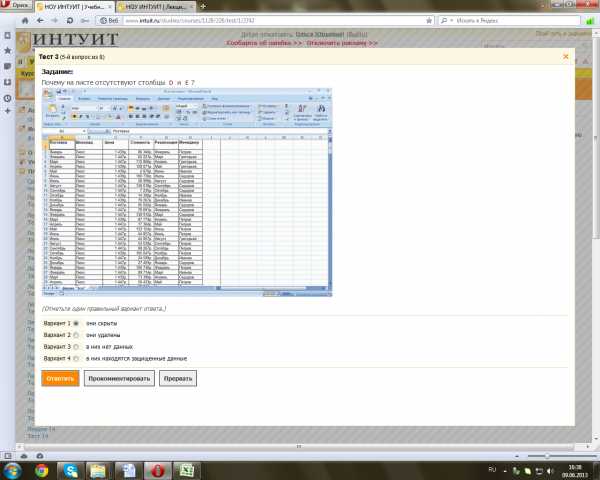The height and width of the screenshot is (480, 600).
Task: Show hidden icons in the system tray
Action: point(505,471)
